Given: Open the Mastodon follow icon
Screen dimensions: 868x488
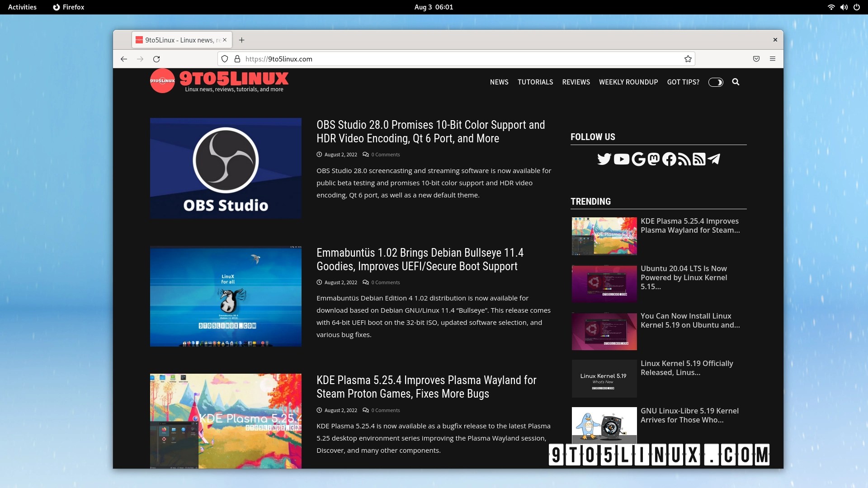Looking at the screenshot, I should point(653,159).
